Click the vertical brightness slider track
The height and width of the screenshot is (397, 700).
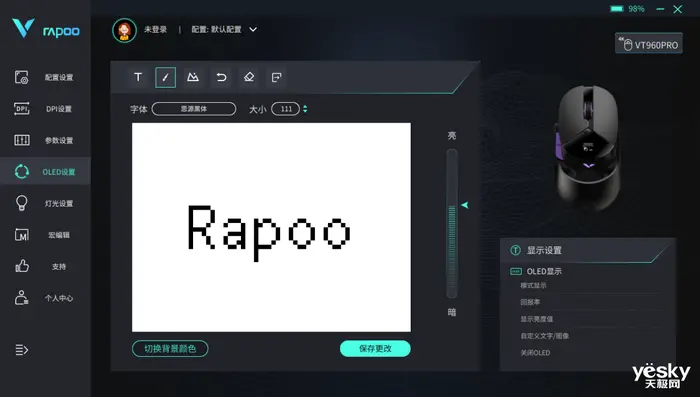point(452,223)
